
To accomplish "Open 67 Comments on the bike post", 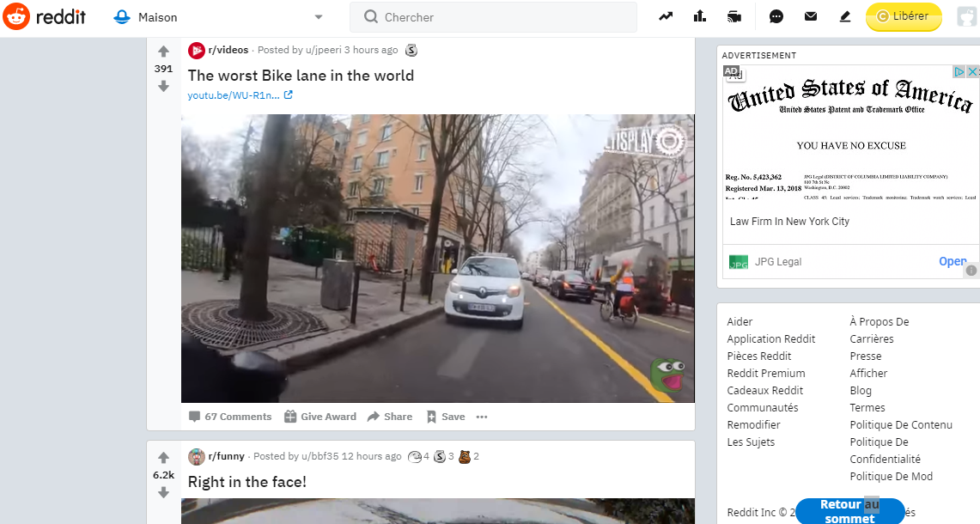I will pyautogui.click(x=230, y=417).
